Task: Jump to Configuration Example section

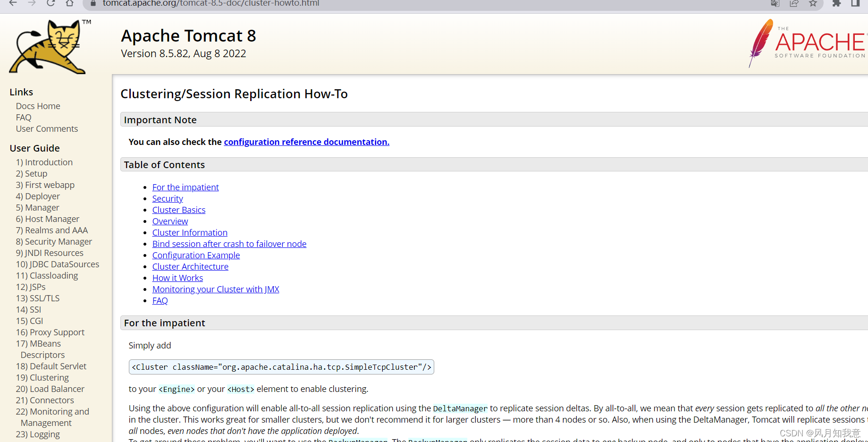Action: pos(196,255)
